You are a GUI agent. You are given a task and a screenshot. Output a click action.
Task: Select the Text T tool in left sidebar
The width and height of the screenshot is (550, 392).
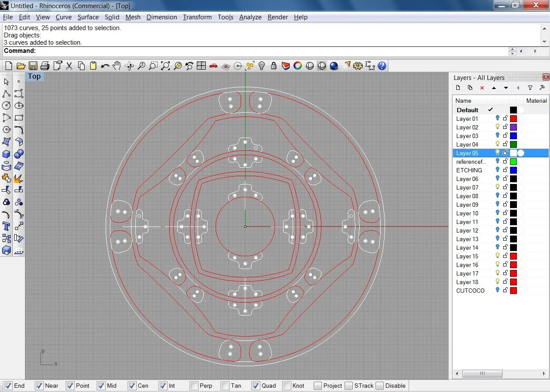pyautogui.click(x=6, y=226)
